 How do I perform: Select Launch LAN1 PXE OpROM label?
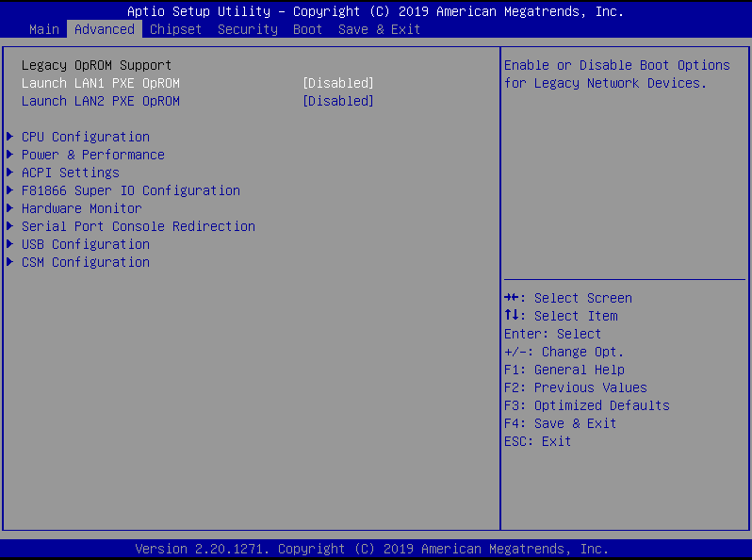click(x=100, y=83)
